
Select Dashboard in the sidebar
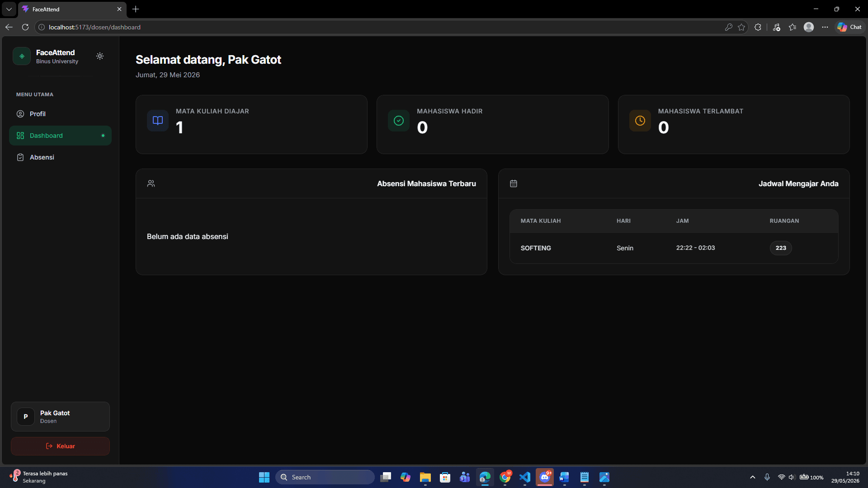(60, 136)
